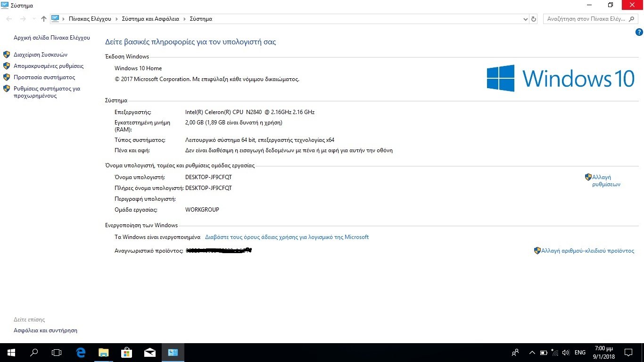This screenshot has height=362, width=644.
Task: Launch Microsoft Edge from the taskbar
Action: click(81, 352)
